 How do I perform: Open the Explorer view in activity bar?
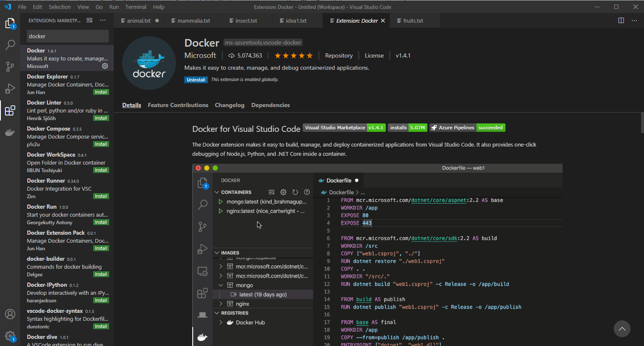10,24
